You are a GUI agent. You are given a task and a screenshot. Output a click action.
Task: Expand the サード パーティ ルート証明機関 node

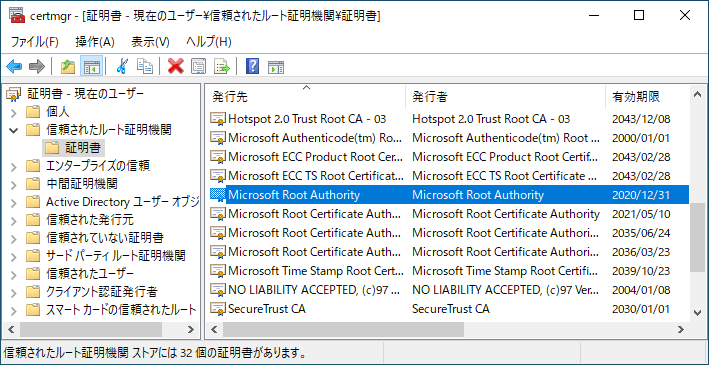[14, 256]
